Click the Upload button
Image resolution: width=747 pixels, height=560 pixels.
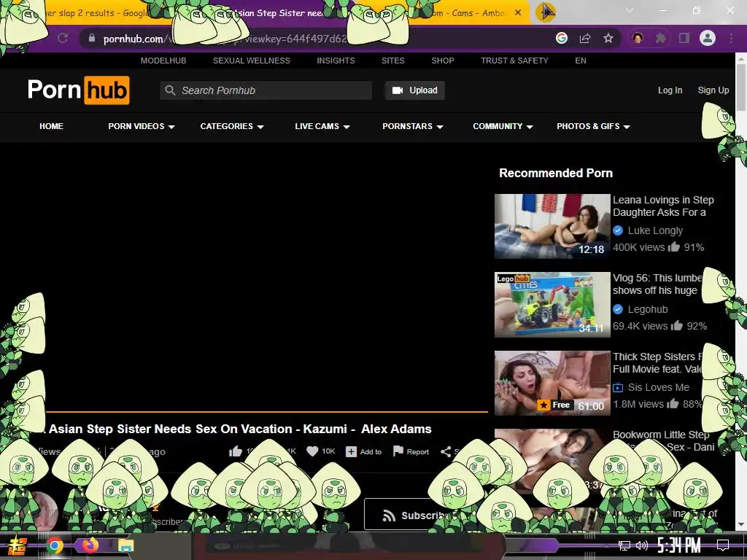415,90
